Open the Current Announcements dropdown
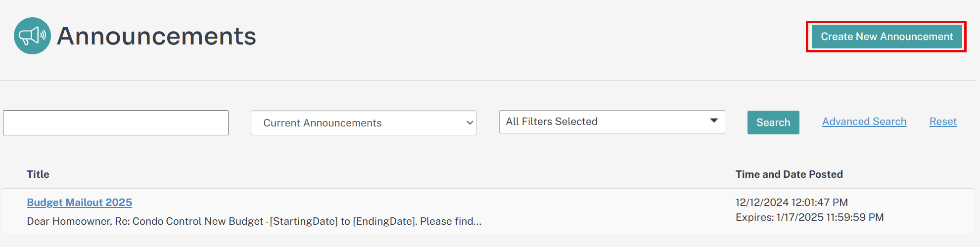Viewport: 980px width, 247px height. click(364, 123)
